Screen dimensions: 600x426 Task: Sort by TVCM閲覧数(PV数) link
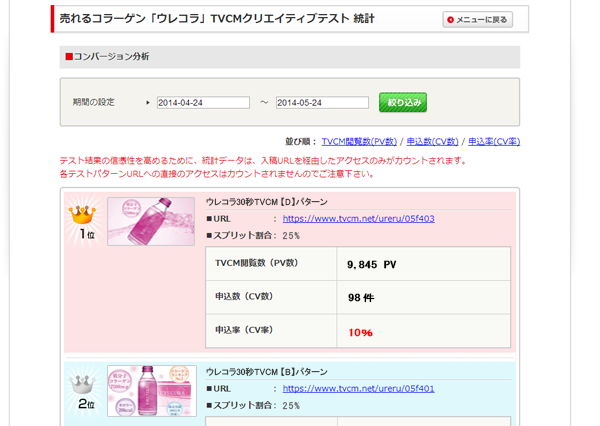coord(359,142)
